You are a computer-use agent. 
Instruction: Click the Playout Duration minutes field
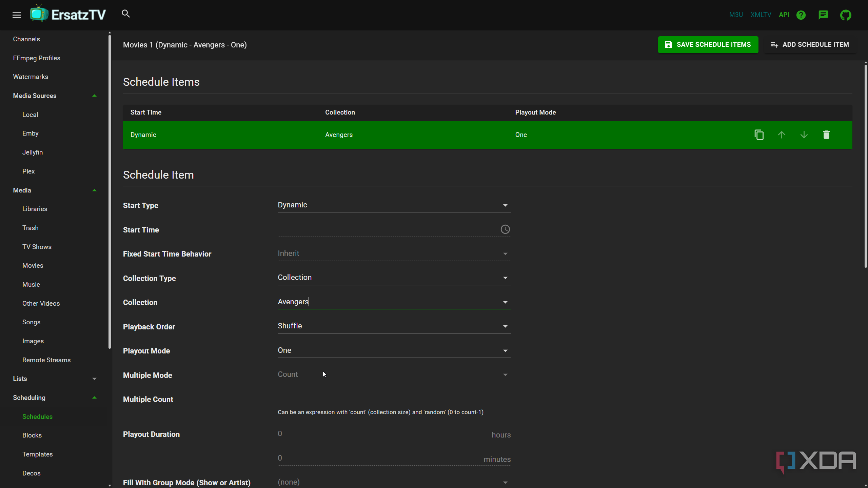(394, 458)
